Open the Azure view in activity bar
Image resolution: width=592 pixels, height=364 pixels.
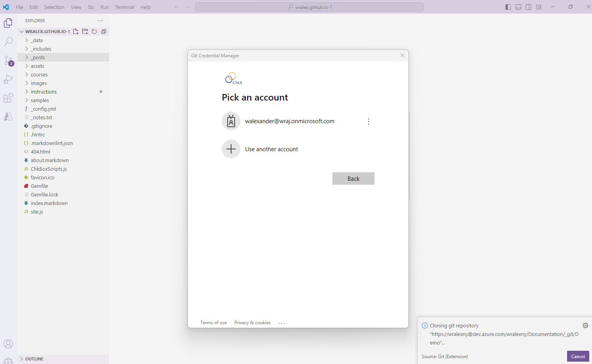[x=8, y=117]
